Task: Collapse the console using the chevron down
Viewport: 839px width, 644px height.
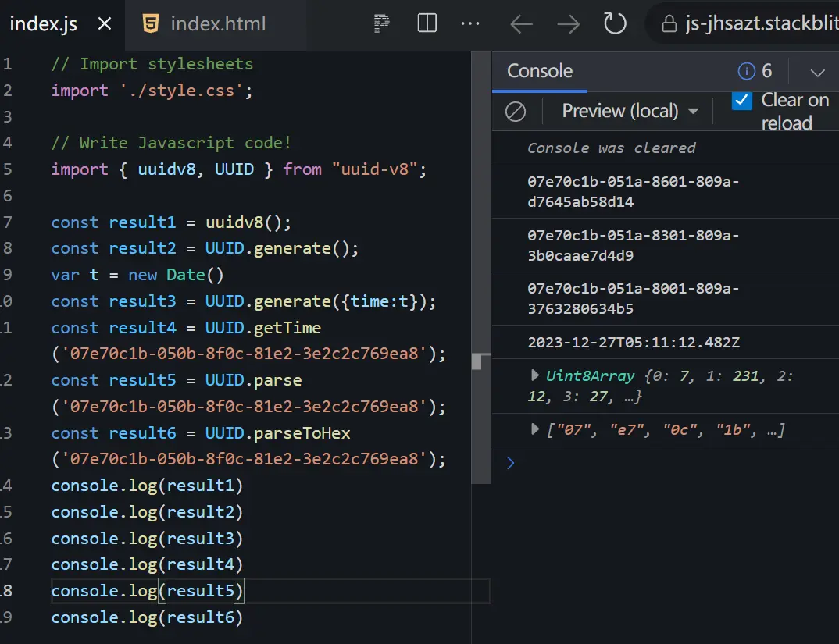Action: pos(817,73)
